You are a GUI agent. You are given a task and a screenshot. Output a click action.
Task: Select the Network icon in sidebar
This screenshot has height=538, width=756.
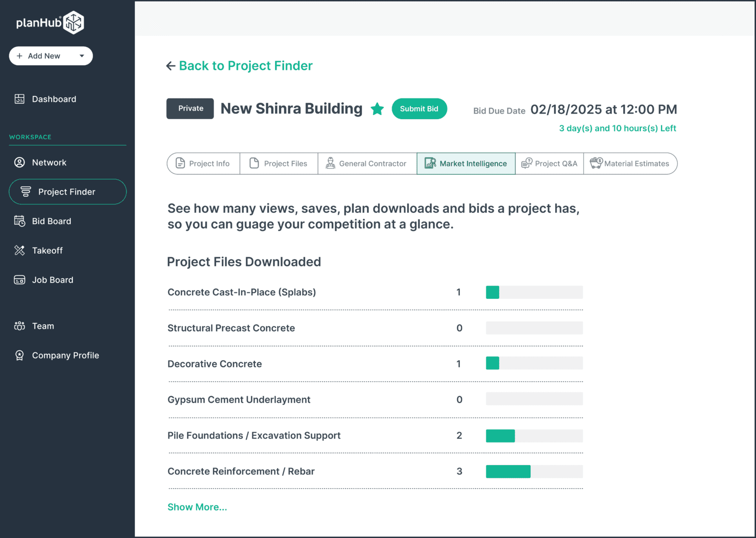20,162
